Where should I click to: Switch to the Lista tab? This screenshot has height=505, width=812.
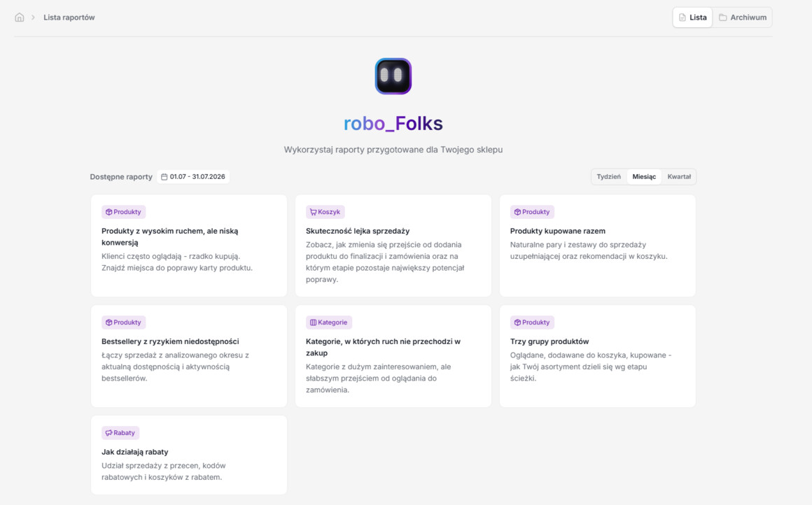[692, 17]
